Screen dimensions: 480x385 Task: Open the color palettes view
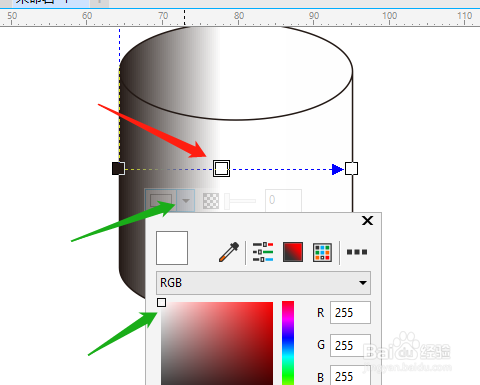tap(322, 252)
